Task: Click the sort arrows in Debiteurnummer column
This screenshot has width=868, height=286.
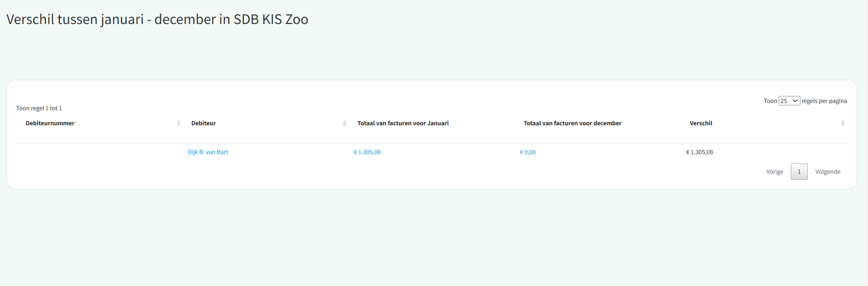Action: (x=178, y=123)
